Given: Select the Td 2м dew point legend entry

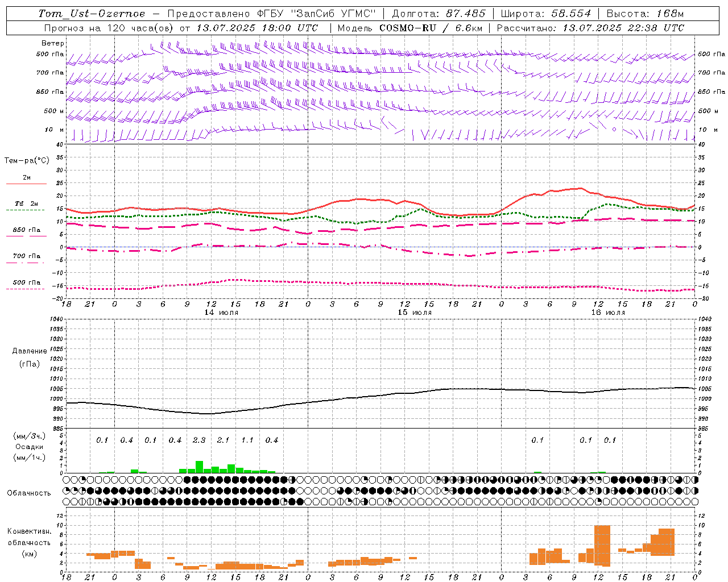Looking at the screenshot, I should click(26, 203).
